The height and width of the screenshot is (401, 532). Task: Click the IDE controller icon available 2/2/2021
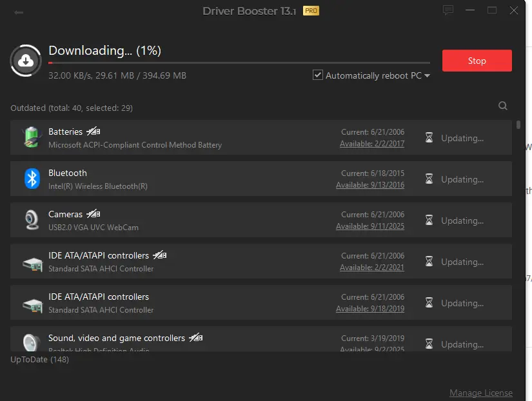point(33,264)
